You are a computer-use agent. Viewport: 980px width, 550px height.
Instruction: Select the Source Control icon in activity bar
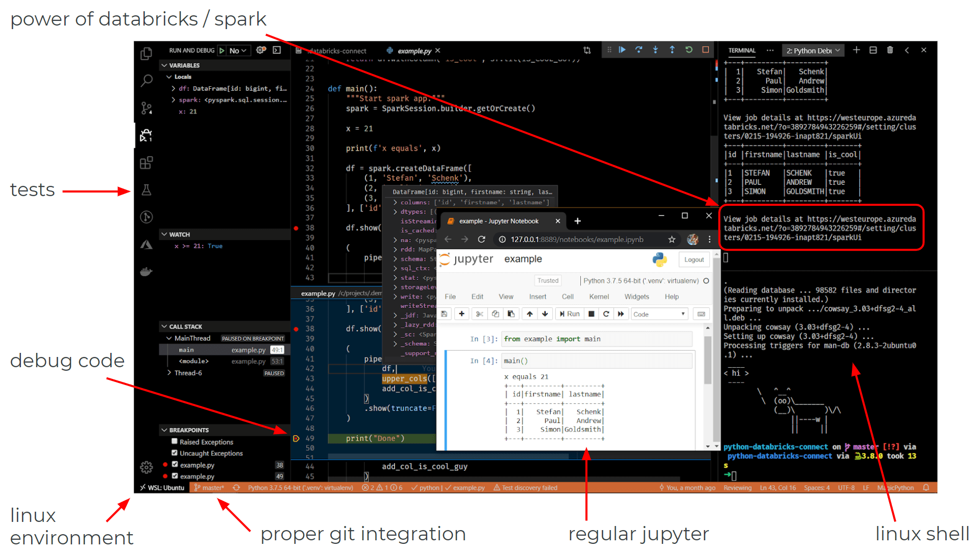[x=146, y=107]
